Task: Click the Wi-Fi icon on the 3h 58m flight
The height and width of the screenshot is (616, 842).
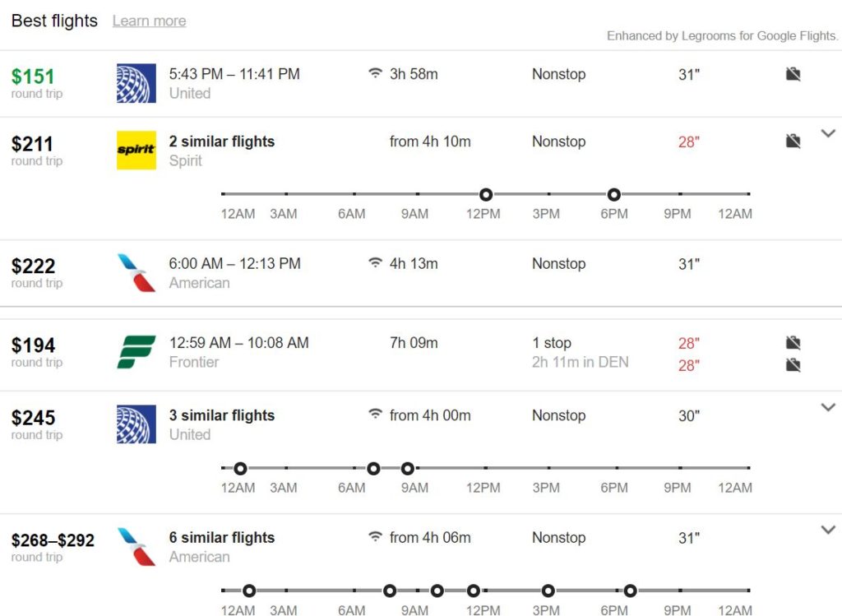Action: [x=375, y=74]
